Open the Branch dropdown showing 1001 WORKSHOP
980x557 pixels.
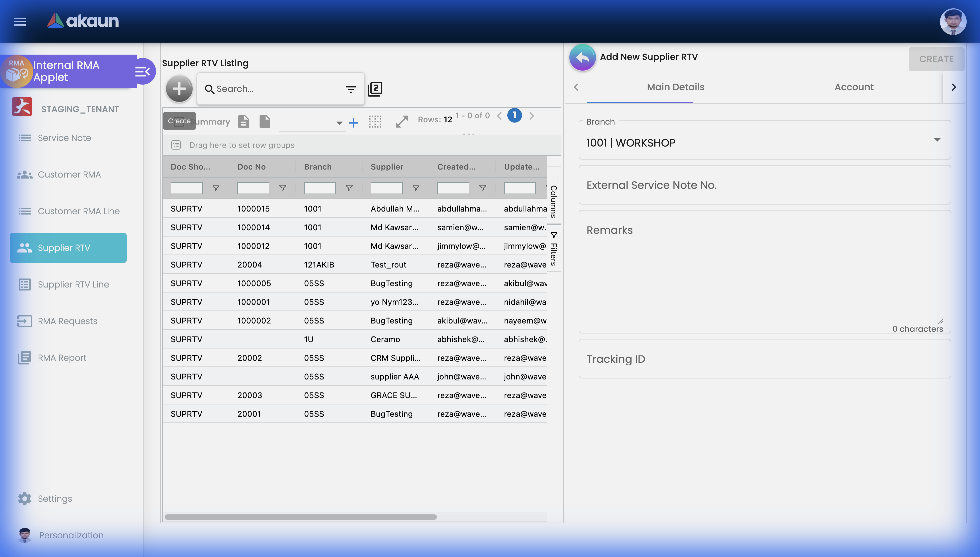coord(937,140)
